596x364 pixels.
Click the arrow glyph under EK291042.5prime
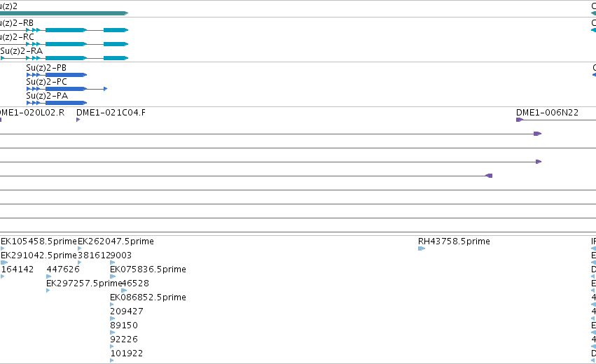(x=4, y=262)
